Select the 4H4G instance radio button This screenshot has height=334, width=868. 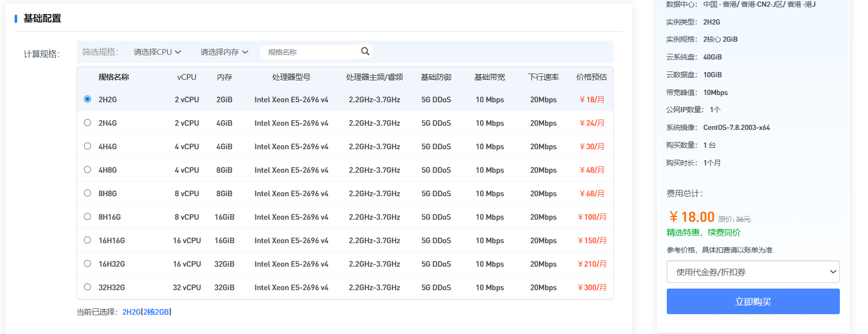(88, 146)
